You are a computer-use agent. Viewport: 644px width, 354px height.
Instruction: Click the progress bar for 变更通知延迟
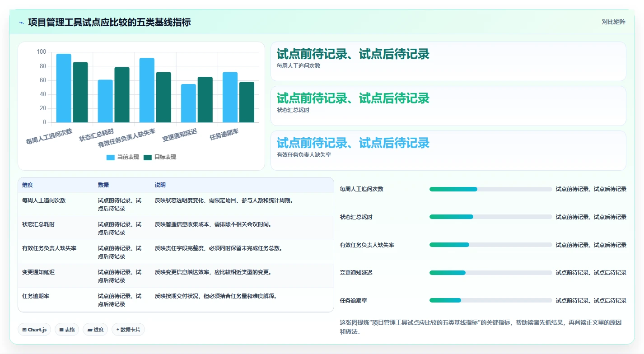coord(490,273)
